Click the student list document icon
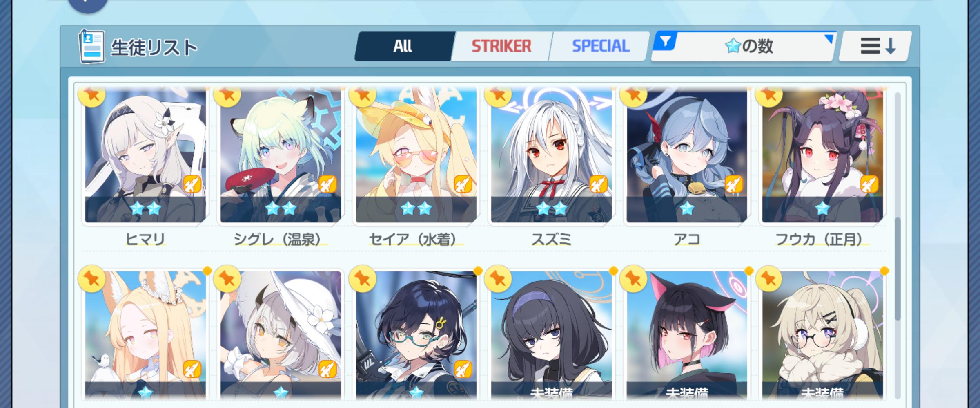 91,46
